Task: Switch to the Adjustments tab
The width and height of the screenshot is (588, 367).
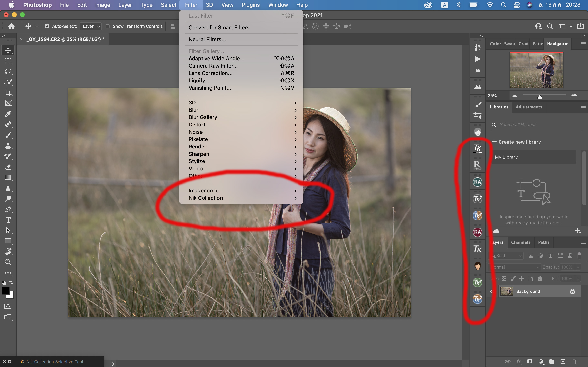Action: [x=529, y=107]
